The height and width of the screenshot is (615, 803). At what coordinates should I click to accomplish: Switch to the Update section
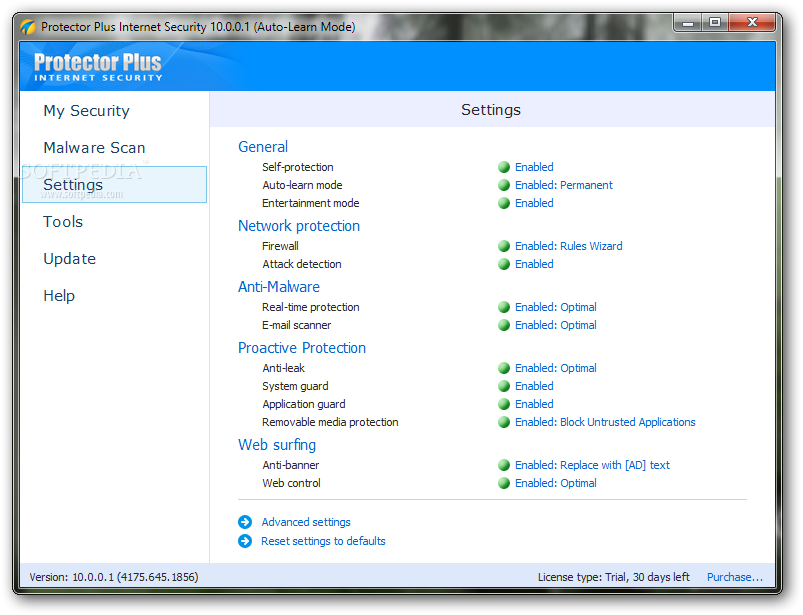(70, 259)
